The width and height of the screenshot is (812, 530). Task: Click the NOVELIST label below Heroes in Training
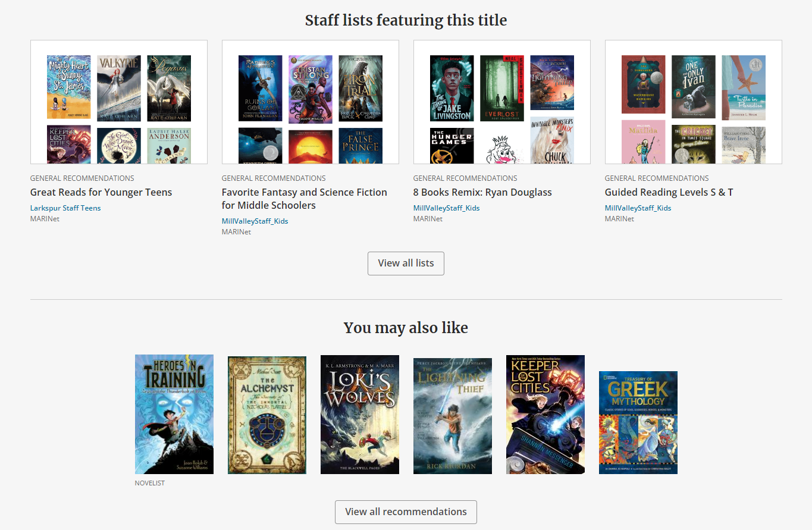pyautogui.click(x=149, y=482)
